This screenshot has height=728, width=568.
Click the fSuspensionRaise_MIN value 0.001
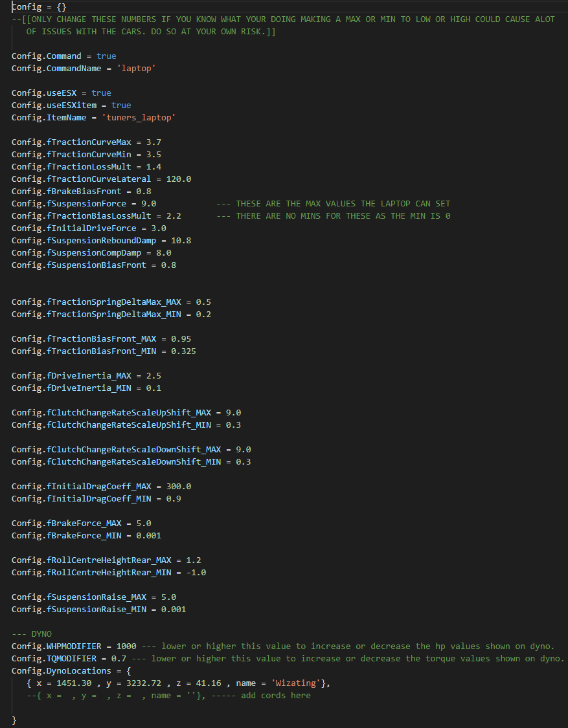174,610
